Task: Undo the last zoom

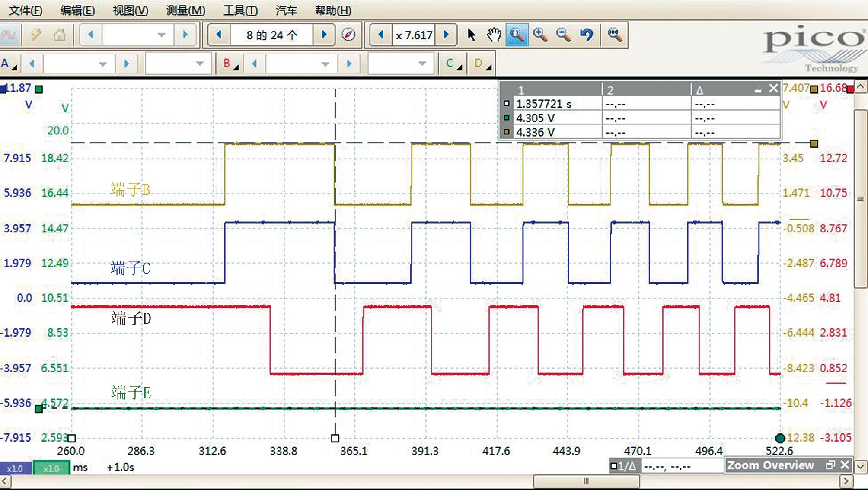Action: coord(586,35)
